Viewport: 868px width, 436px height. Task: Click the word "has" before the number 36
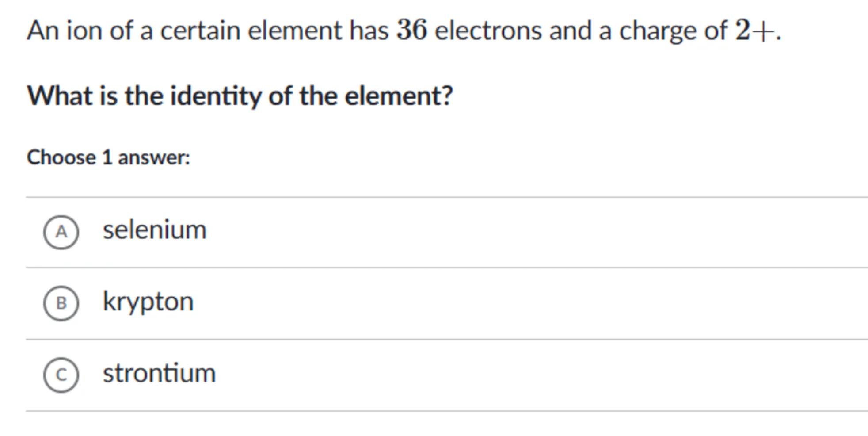[369, 31]
